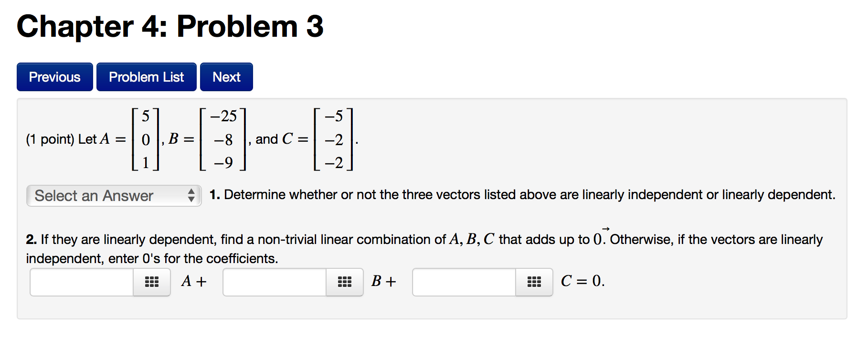Go to the Previous problem
Image resolution: width=868 pixels, height=339 pixels.
point(55,77)
